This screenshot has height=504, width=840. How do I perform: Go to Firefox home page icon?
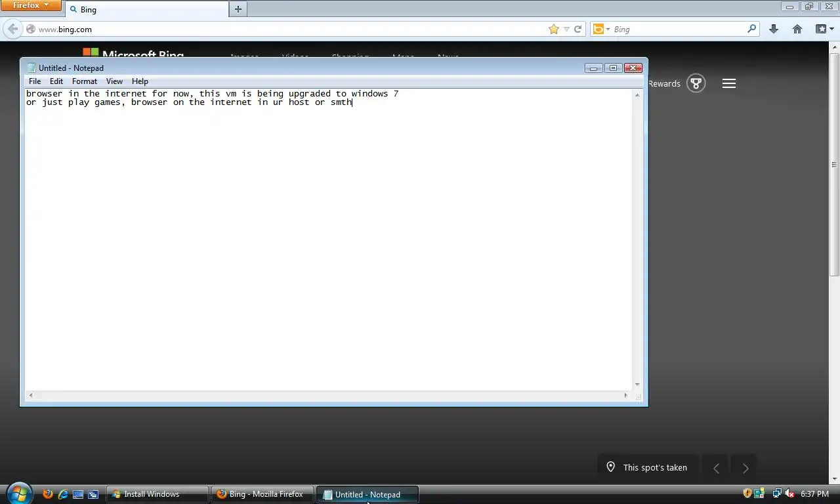coord(797,29)
